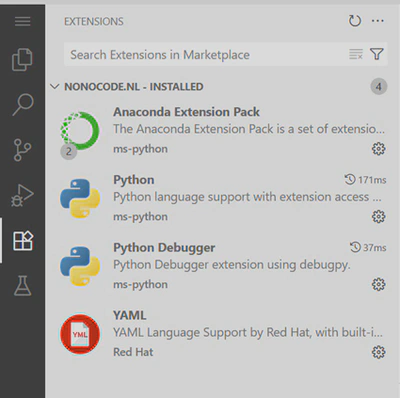Click the 'YAML Language Support by Red Hat' description
The width and height of the screenshot is (400, 398).
(248, 332)
